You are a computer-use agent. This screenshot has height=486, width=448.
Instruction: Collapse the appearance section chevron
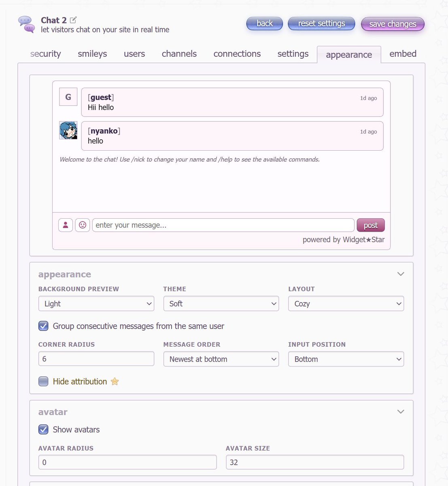click(401, 274)
